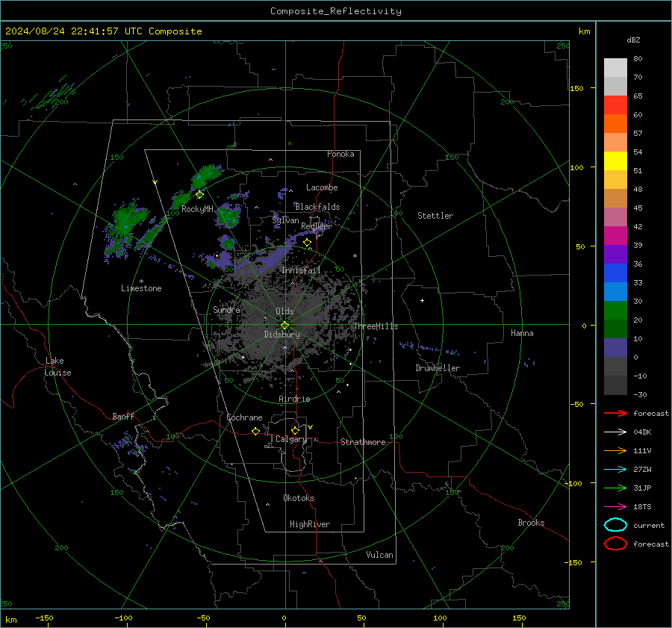Click the cyan 27ZW arrow icon
Screen dimensions: 672x628
point(615,470)
